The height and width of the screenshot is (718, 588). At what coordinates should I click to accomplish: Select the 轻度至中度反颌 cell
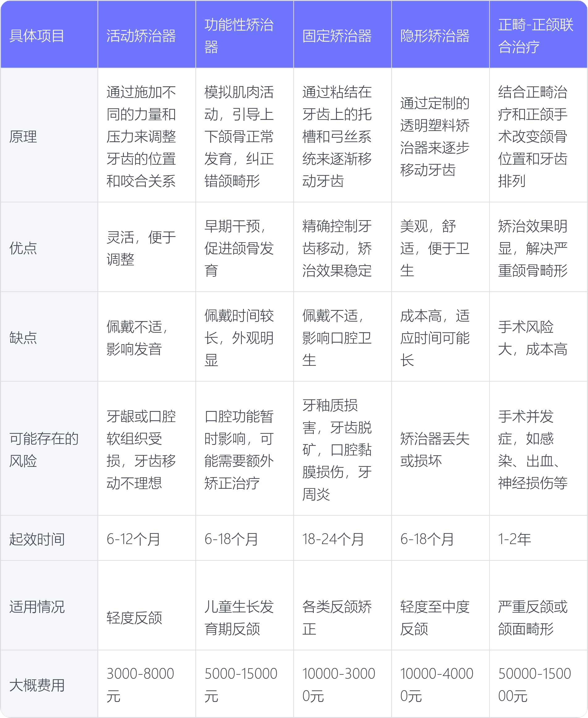click(440, 605)
